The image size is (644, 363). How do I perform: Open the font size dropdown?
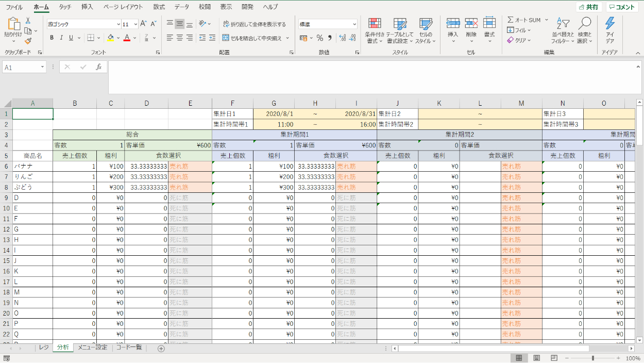[135, 24]
